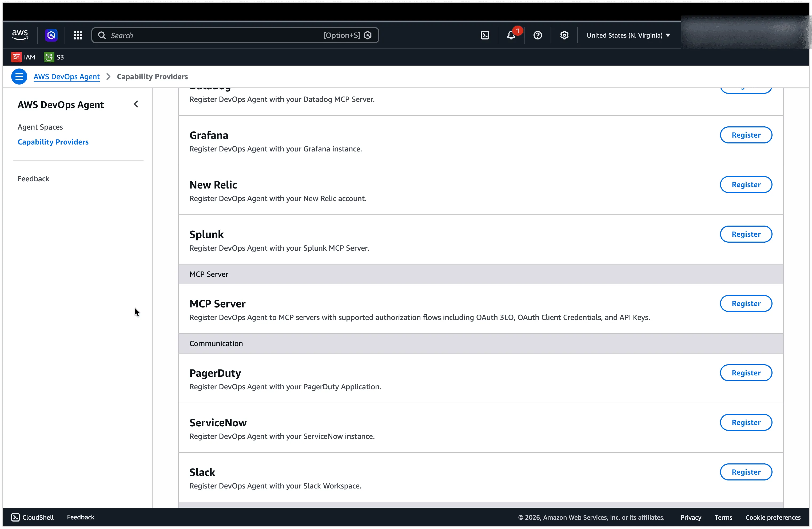The image size is (812, 529).
Task: Open the settings gear icon
Action: point(564,35)
